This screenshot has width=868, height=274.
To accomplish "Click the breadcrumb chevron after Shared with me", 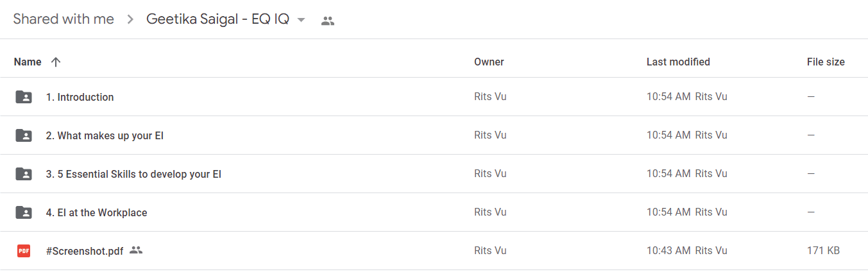I will pyautogui.click(x=130, y=20).
